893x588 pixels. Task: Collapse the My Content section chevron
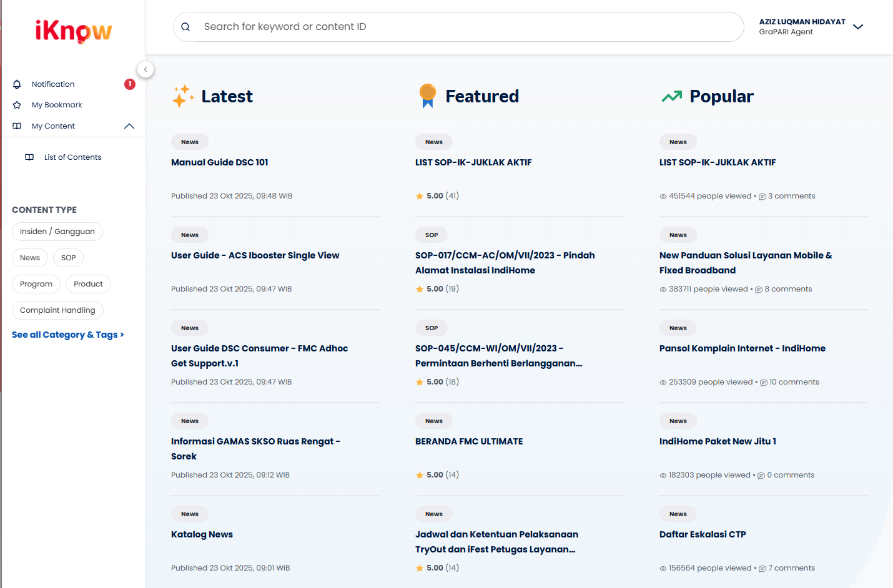point(129,126)
